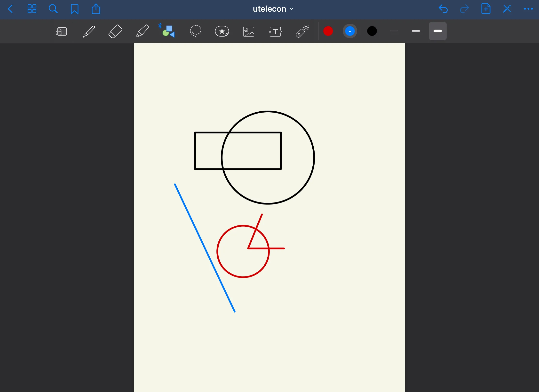Viewport: 539px width, 392px height.
Task: Expand the blue color options
Action: 350,31
